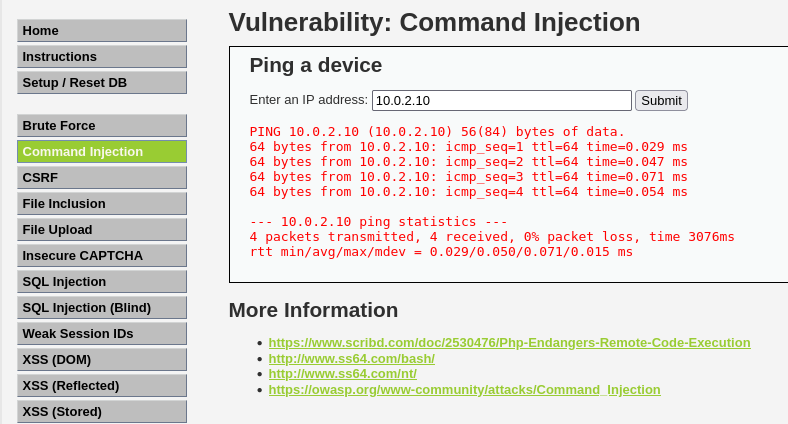The height and width of the screenshot is (424, 788).
Task: Open the File Inclusion module
Action: pos(101,204)
